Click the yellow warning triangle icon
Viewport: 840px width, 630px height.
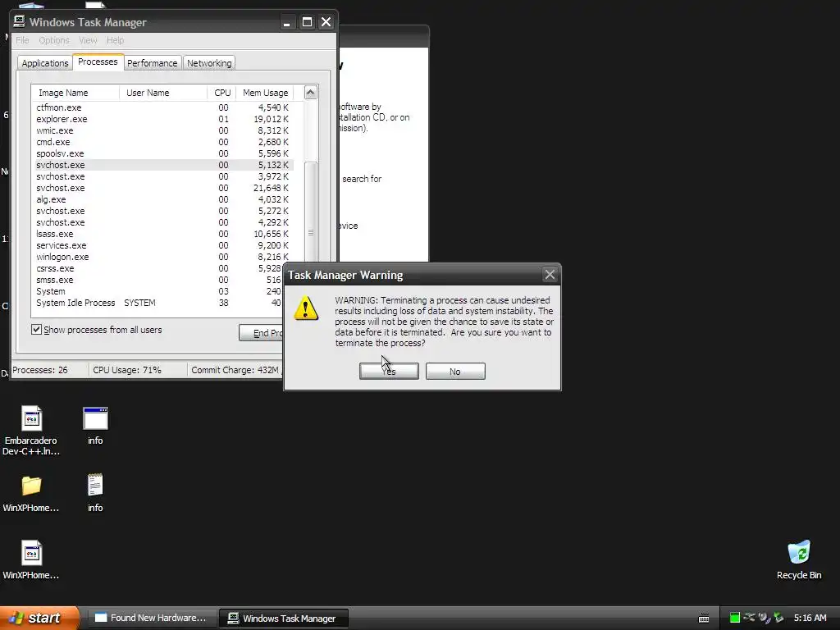(306, 308)
